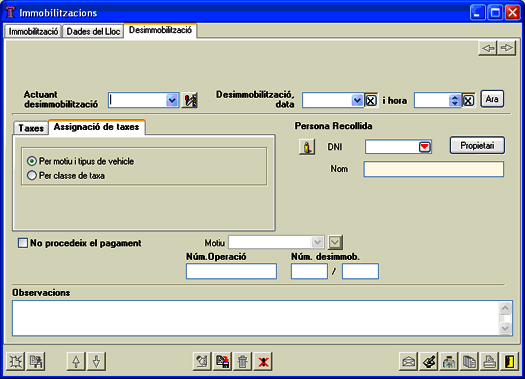Select Per motiu i tipus de vehicle
The height and width of the screenshot is (379, 525).
tap(80, 161)
